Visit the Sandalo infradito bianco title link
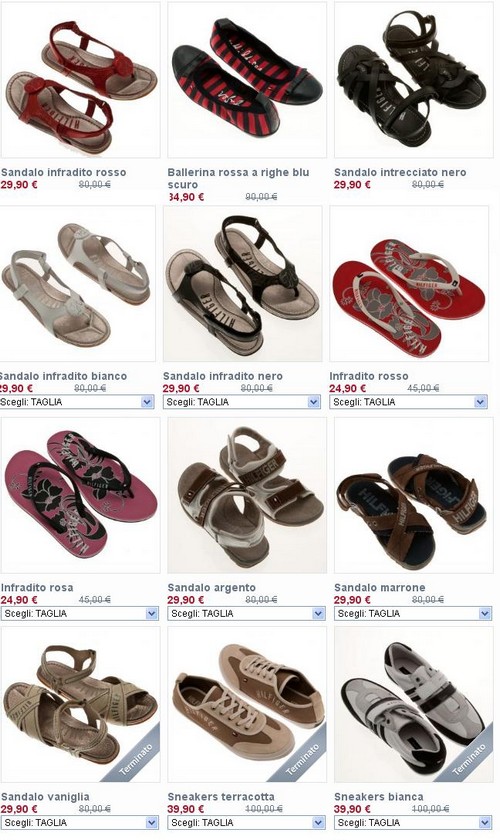Viewport: 500px width, 840px height. click(63, 376)
